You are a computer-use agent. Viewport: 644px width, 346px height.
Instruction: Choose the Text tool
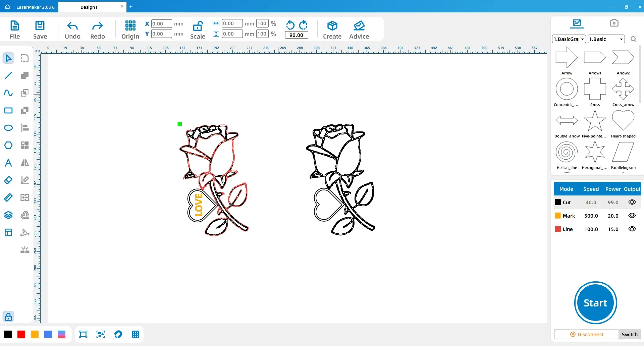[x=8, y=163]
